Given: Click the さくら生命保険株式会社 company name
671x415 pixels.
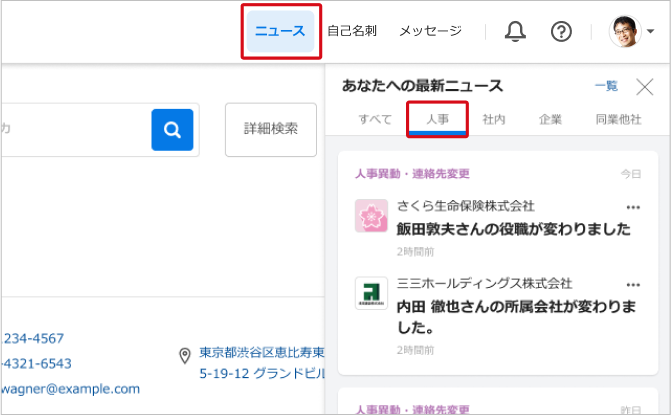Looking at the screenshot, I should (x=466, y=206).
